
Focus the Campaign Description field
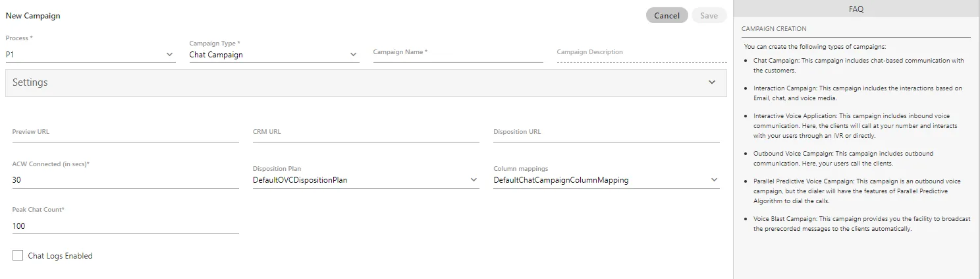[641, 53]
